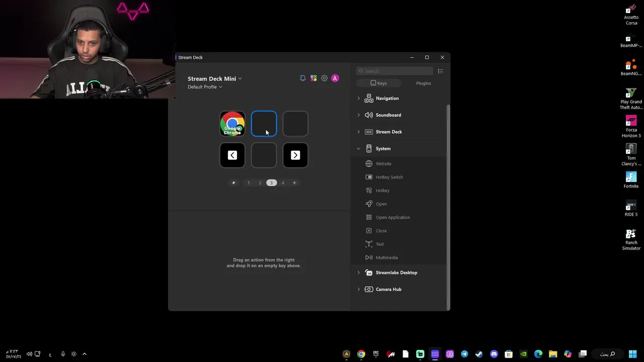Click the Stream Deck taskbar icon
The width and height of the screenshot is (644, 362).
pyautogui.click(x=435, y=354)
